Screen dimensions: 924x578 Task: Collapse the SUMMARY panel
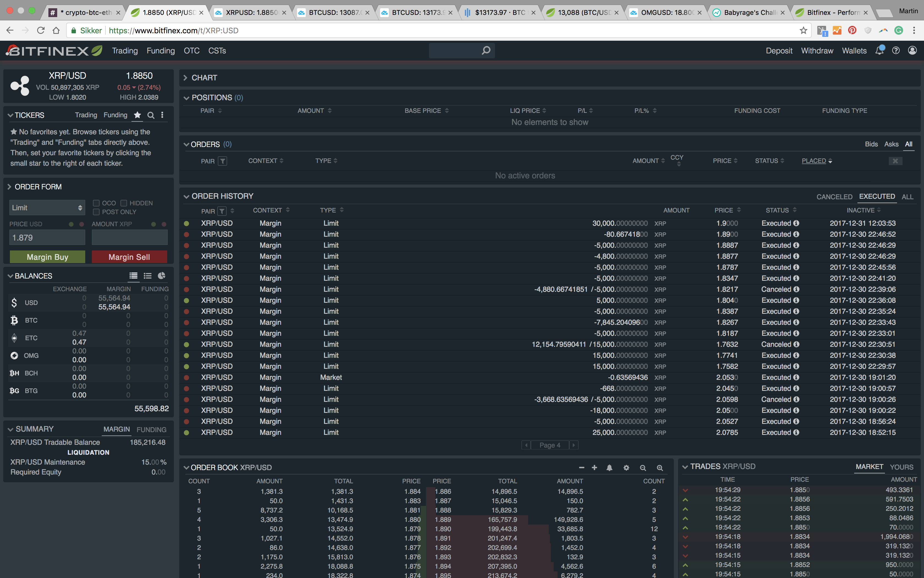pos(10,429)
